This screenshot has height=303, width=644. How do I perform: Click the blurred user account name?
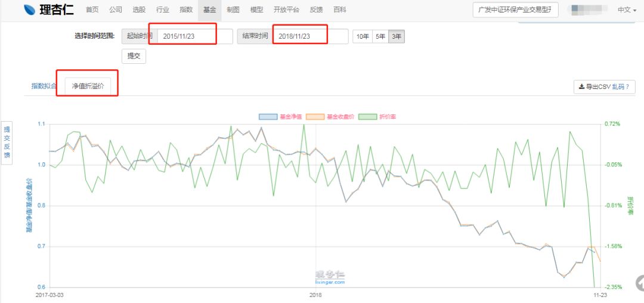pyautogui.click(x=589, y=10)
